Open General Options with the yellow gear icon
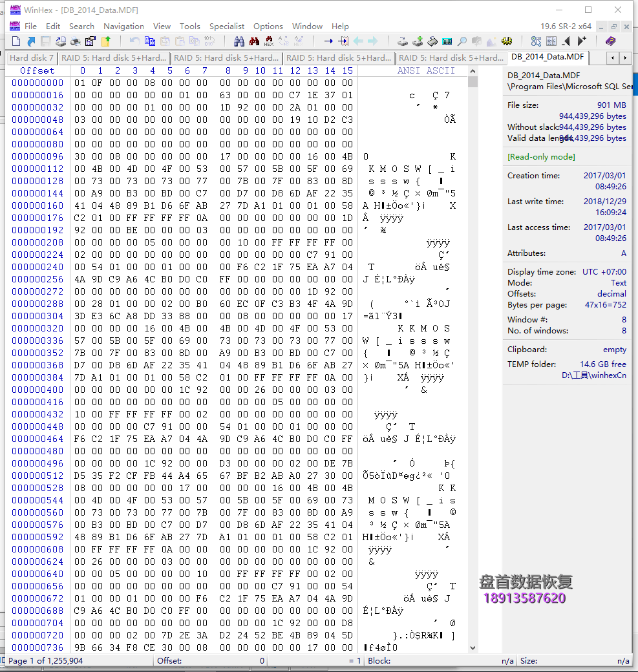 pos(507,41)
